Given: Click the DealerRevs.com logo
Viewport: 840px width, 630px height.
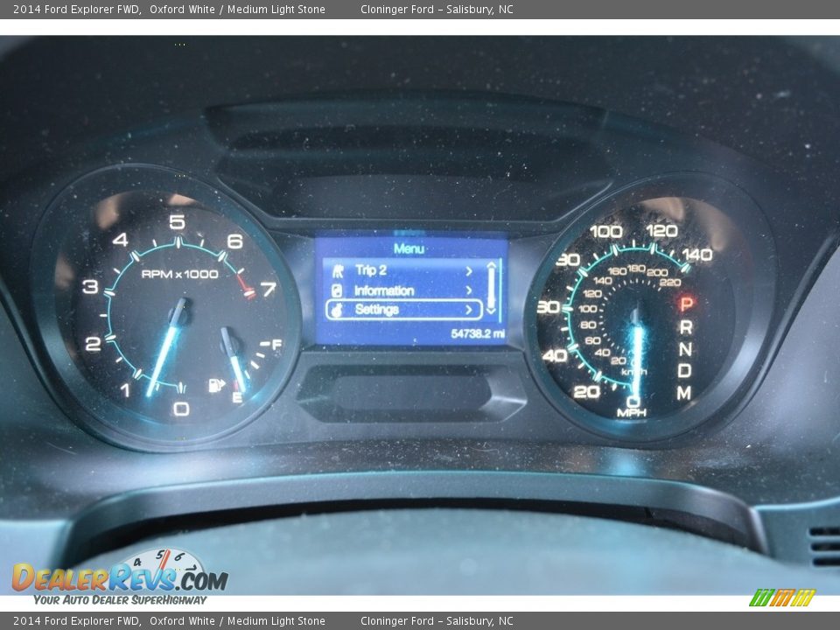Looking at the screenshot, I should pyautogui.click(x=120, y=577).
